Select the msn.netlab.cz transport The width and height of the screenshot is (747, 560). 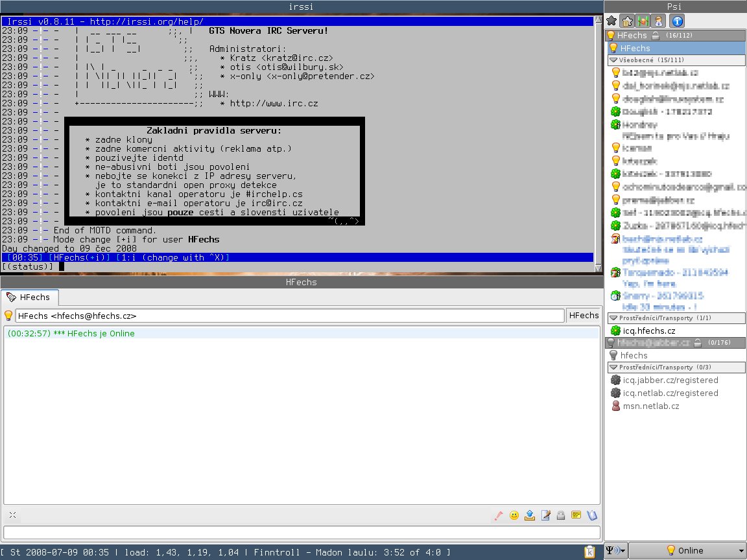[678, 406]
